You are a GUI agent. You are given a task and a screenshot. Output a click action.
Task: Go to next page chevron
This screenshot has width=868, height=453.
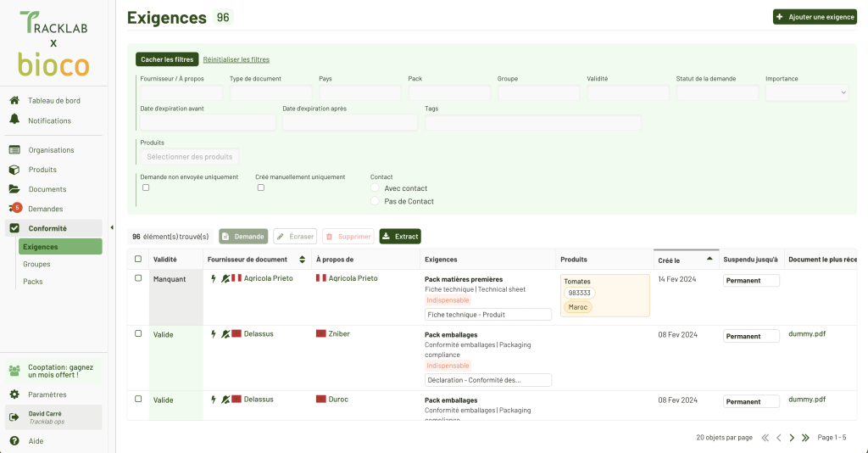(x=792, y=438)
